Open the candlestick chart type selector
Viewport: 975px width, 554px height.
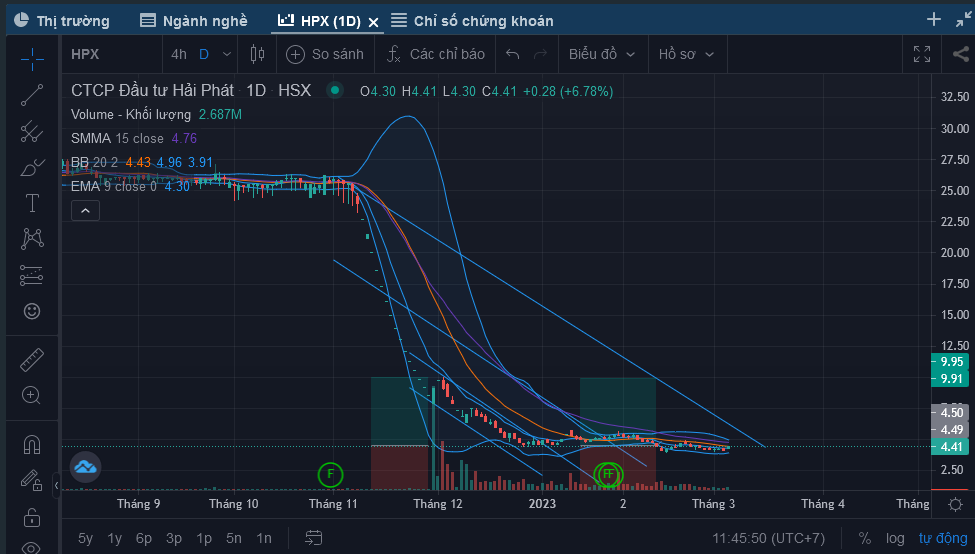coord(257,54)
